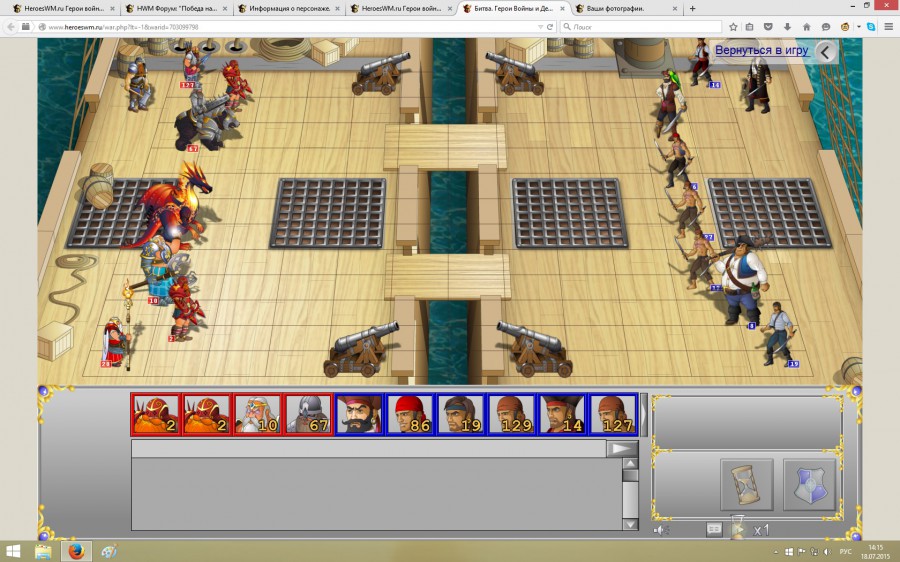Save page to Pocket
900x562 pixels.
coord(769,27)
